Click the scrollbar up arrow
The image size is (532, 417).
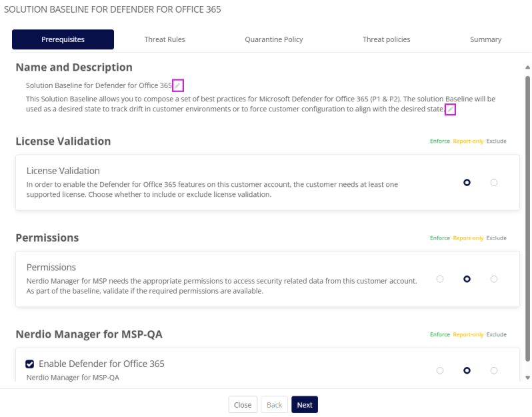click(527, 67)
